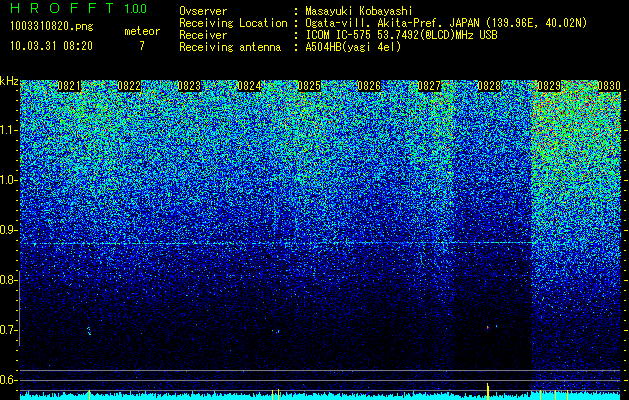The image size is (629, 400).
Task: Click the cyan meteor echo below 0821
Action: (x=89, y=331)
